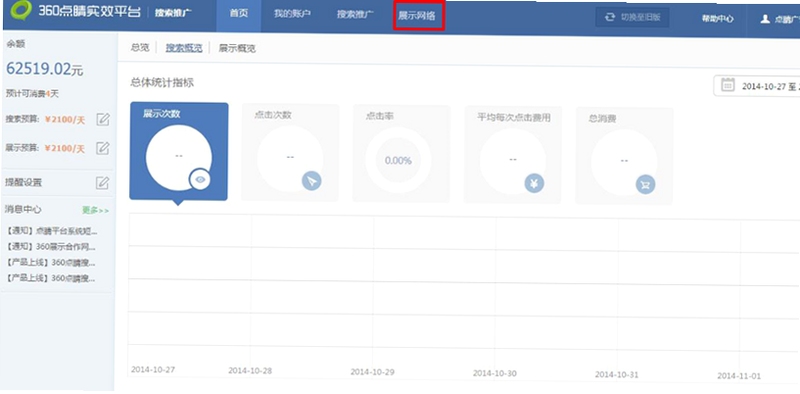The height and width of the screenshot is (394, 800).
Task: Switch to 搜索概览 sub-tab
Action: point(184,48)
